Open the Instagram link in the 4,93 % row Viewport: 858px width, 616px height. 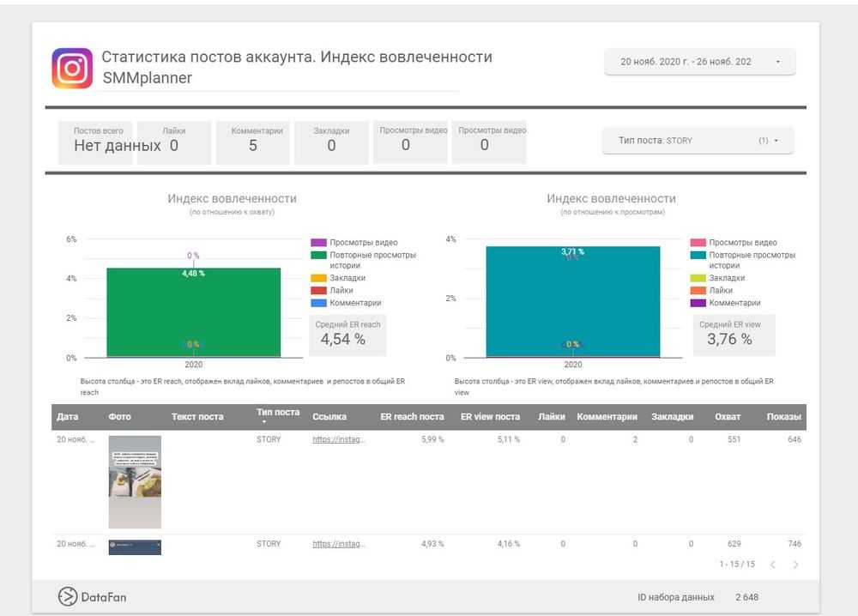click(339, 544)
